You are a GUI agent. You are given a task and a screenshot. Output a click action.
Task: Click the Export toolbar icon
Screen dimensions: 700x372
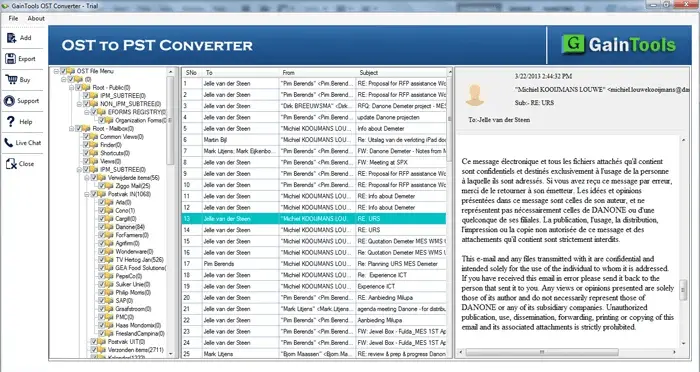click(11, 59)
